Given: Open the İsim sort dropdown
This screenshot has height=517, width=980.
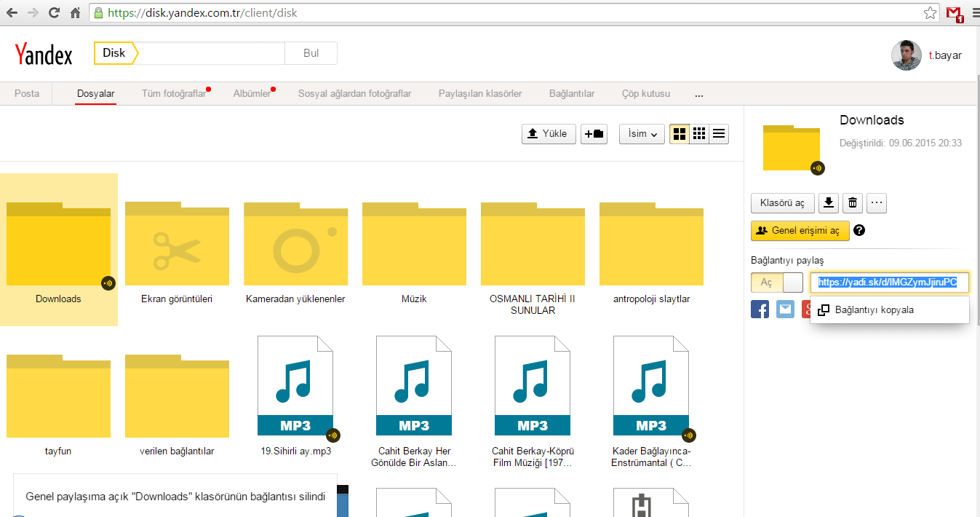Looking at the screenshot, I should tap(642, 134).
